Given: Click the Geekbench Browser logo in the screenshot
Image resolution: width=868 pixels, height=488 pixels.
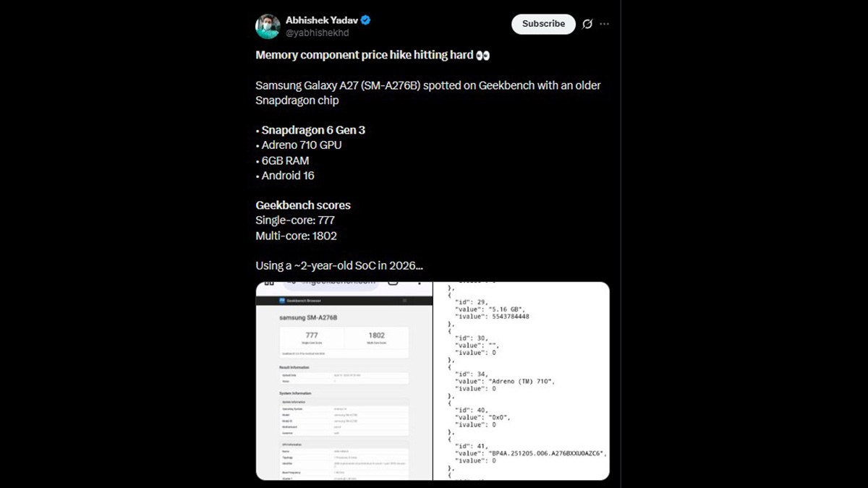Looking at the screenshot, I should 282,301.
